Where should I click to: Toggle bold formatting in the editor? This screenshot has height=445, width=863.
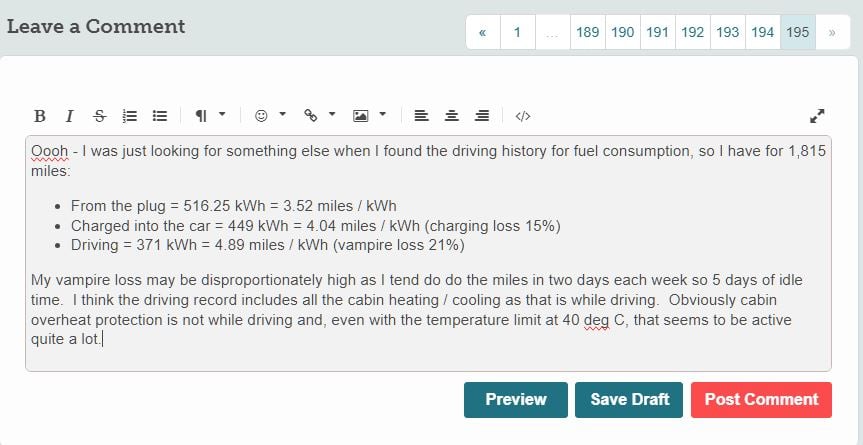point(39,116)
